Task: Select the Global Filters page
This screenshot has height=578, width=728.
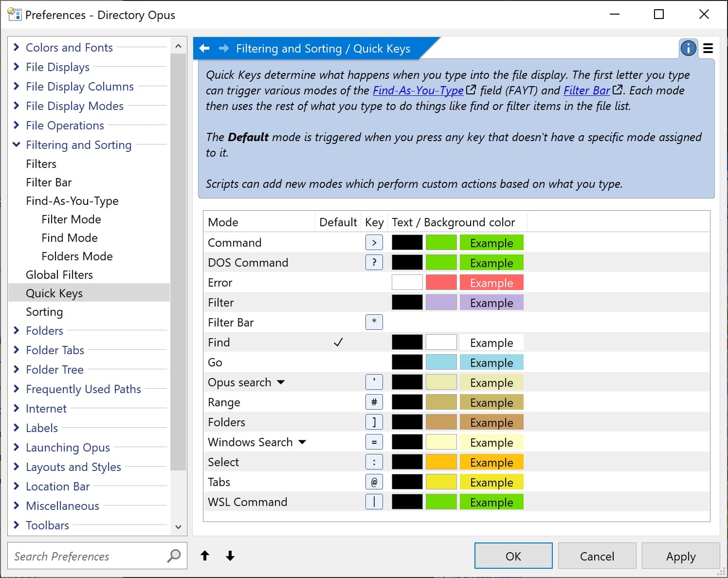Action: (59, 275)
